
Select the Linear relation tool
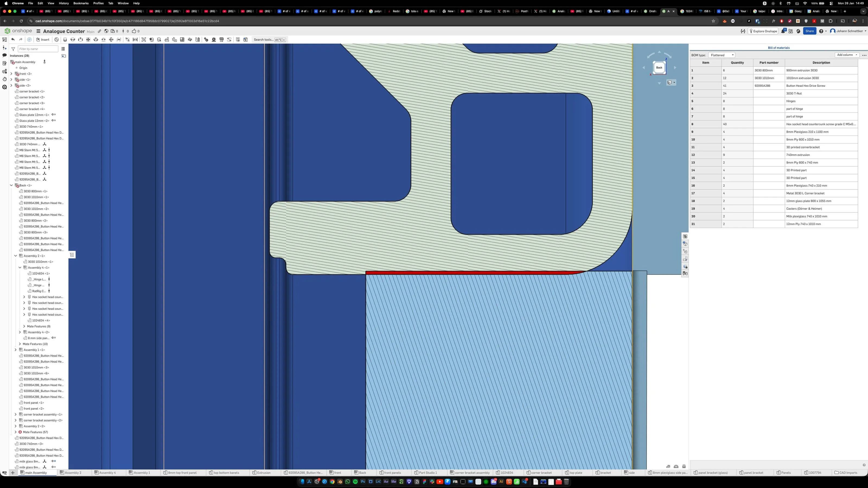coord(229,39)
